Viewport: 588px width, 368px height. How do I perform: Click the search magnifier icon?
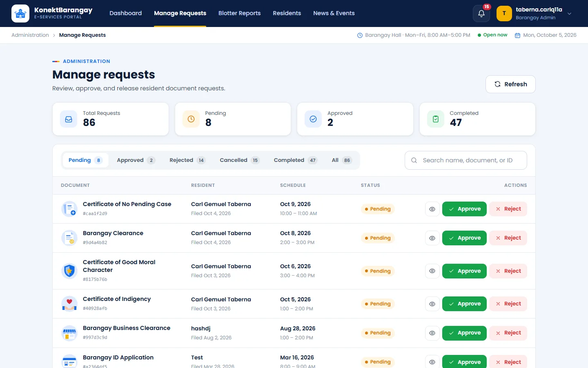coord(414,160)
